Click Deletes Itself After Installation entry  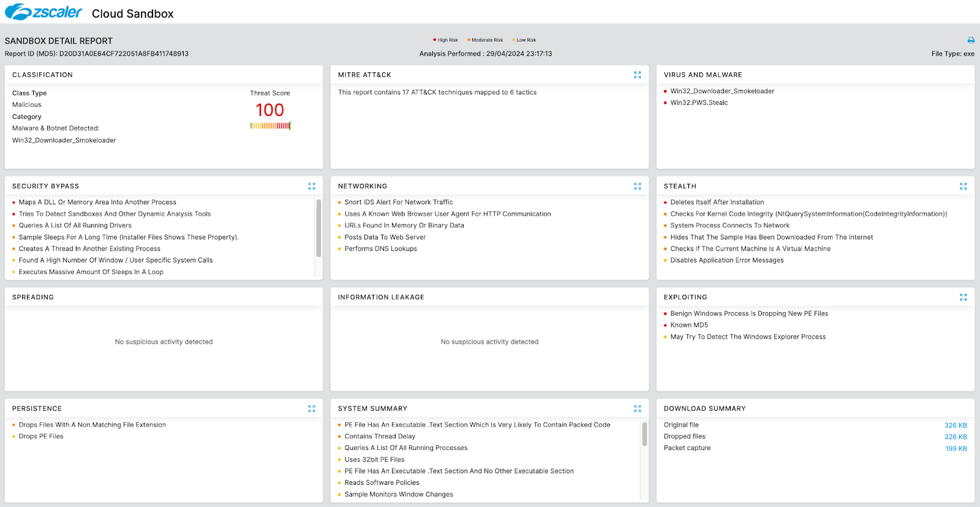(x=717, y=202)
